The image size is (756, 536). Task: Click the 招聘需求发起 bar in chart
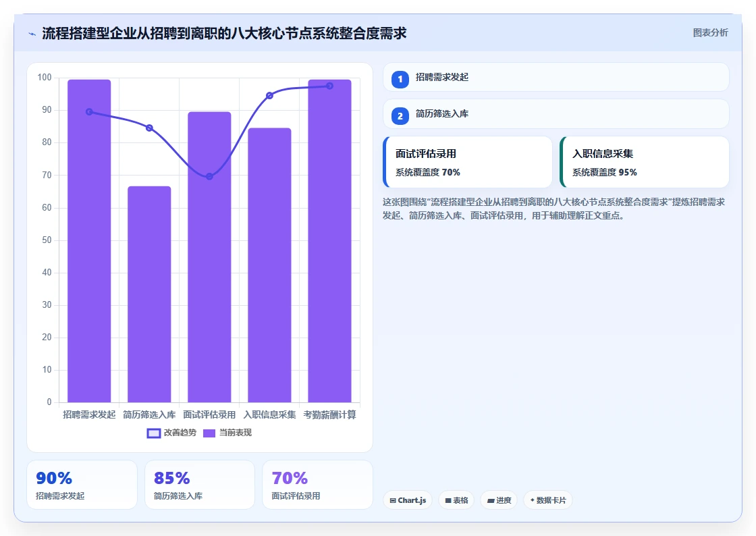point(89,241)
